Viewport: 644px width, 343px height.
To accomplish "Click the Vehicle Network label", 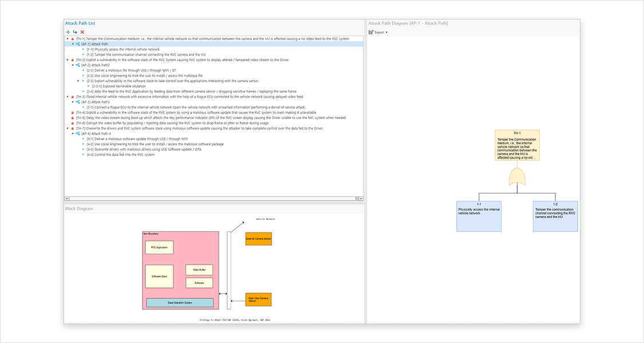I will coord(265,219).
